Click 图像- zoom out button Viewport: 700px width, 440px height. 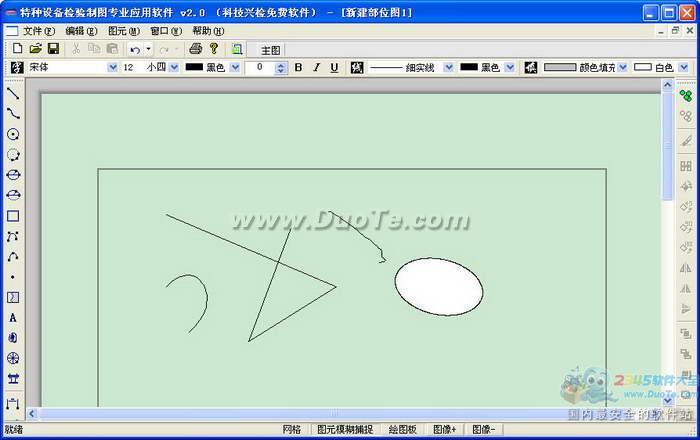[x=484, y=429]
